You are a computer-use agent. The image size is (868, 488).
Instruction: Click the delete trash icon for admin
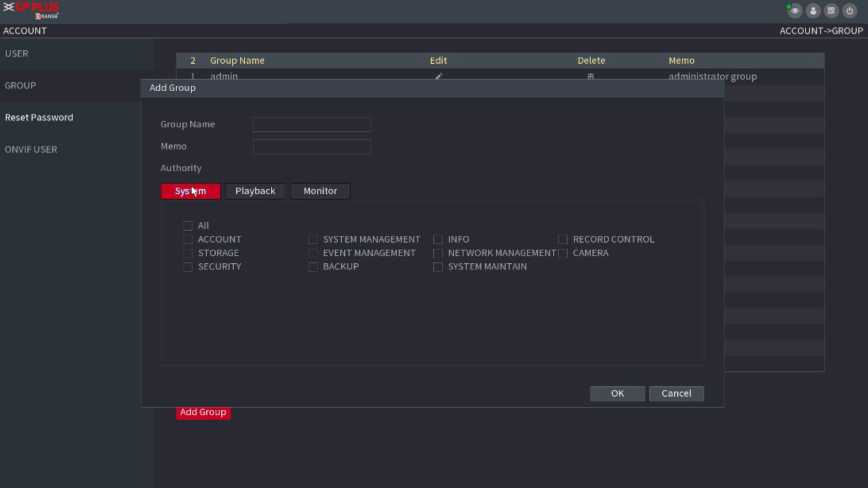point(590,77)
